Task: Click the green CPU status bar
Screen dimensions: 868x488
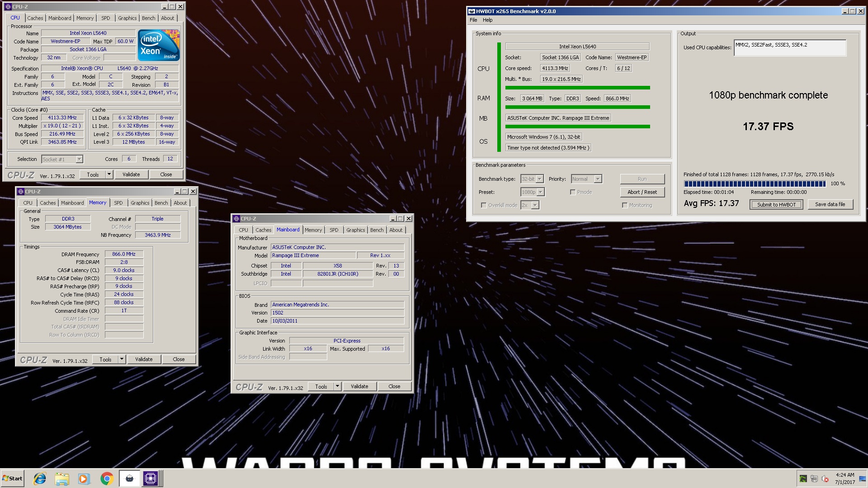Action: (577, 88)
